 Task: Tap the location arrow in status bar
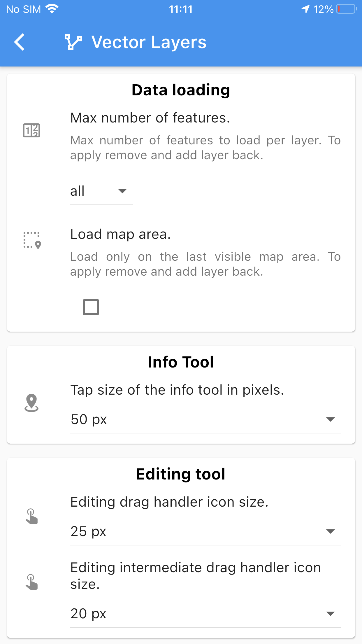click(x=305, y=9)
